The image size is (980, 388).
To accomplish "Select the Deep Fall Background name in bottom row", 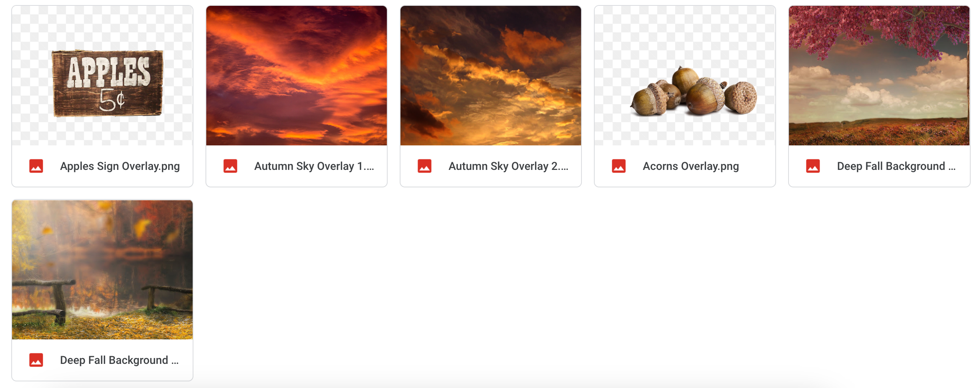I will click(119, 360).
